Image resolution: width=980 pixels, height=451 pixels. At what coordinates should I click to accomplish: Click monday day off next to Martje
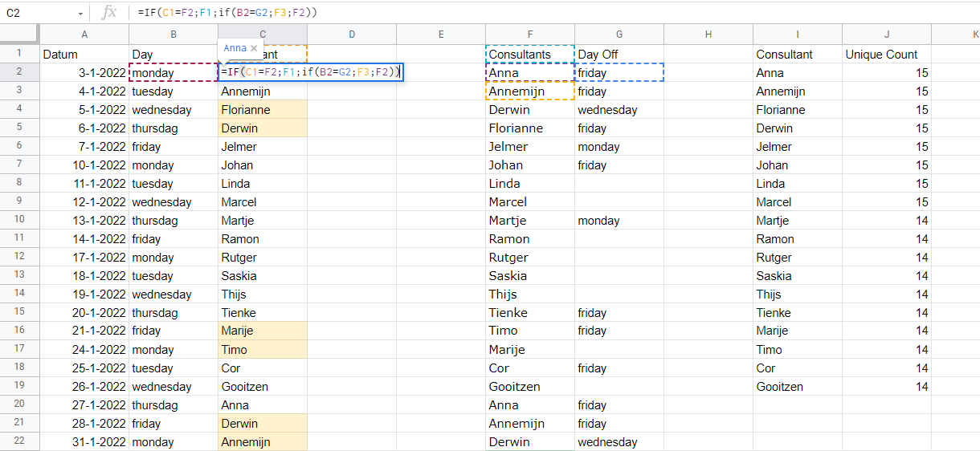coord(619,221)
